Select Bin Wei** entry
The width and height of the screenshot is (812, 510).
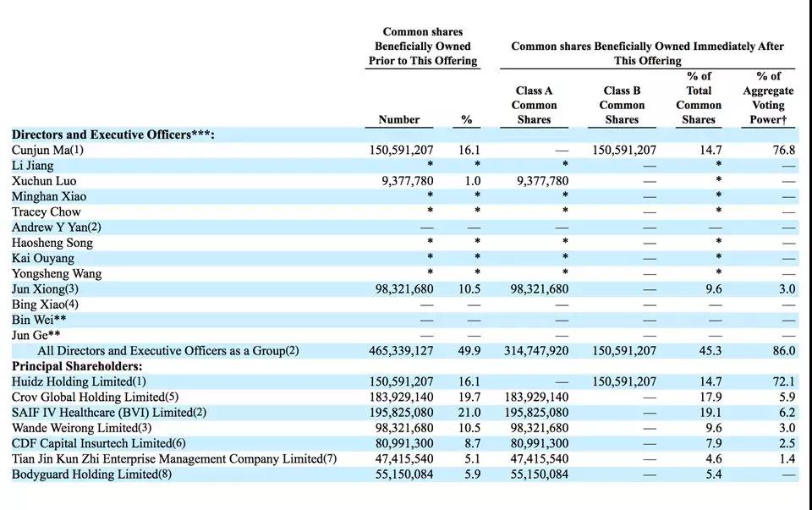(x=39, y=320)
